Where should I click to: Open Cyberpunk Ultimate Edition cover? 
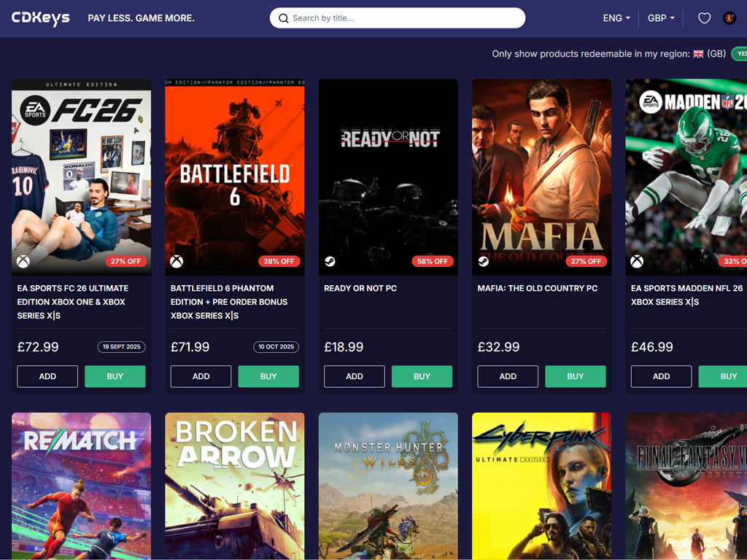tap(542, 486)
